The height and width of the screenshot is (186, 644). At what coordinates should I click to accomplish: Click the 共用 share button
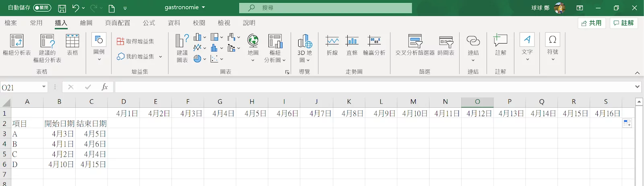click(x=592, y=23)
